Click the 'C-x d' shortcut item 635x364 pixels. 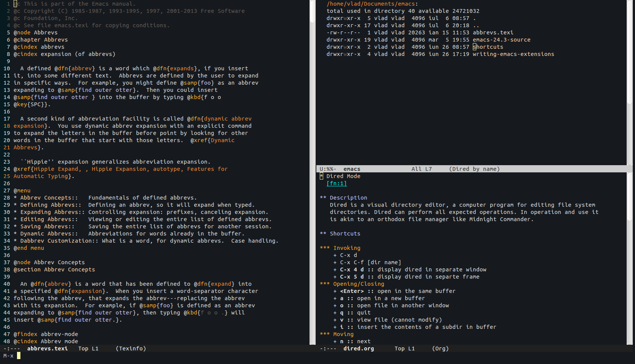point(345,255)
